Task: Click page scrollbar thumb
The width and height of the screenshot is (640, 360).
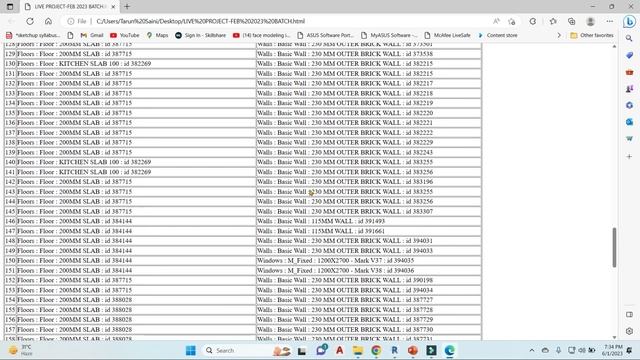Action: (x=614, y=247)
